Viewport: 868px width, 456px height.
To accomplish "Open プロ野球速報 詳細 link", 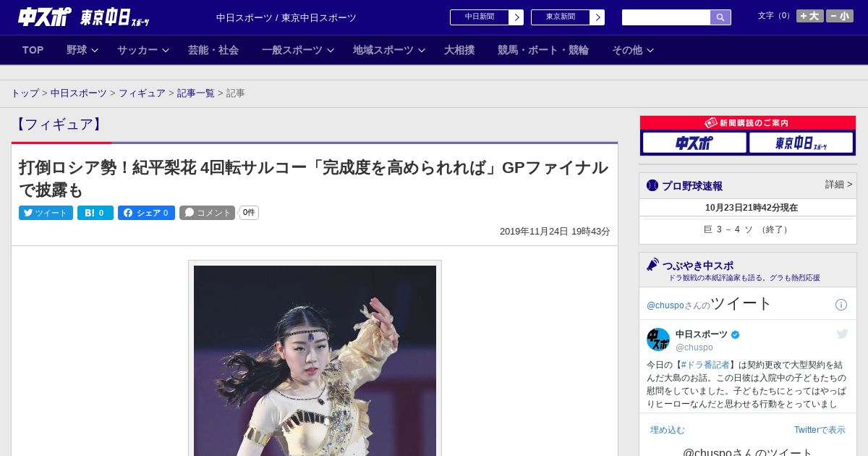I will [x=838, y=185].
